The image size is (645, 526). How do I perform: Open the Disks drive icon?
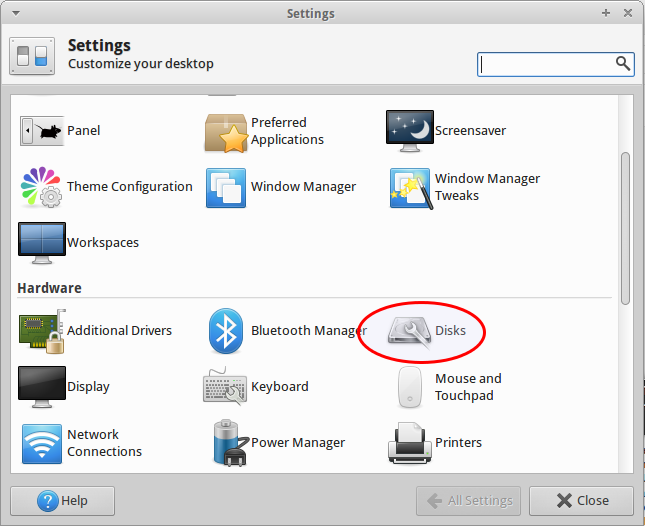click(410, 331)
